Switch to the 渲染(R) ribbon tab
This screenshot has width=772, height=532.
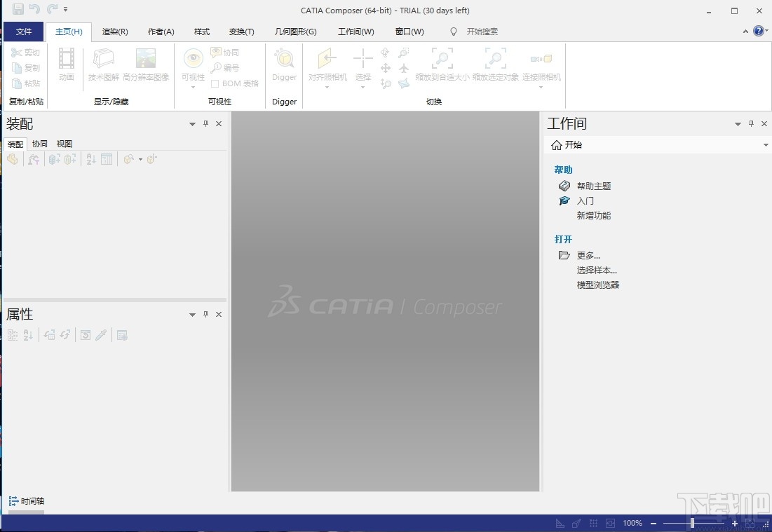tap(114, 32)
